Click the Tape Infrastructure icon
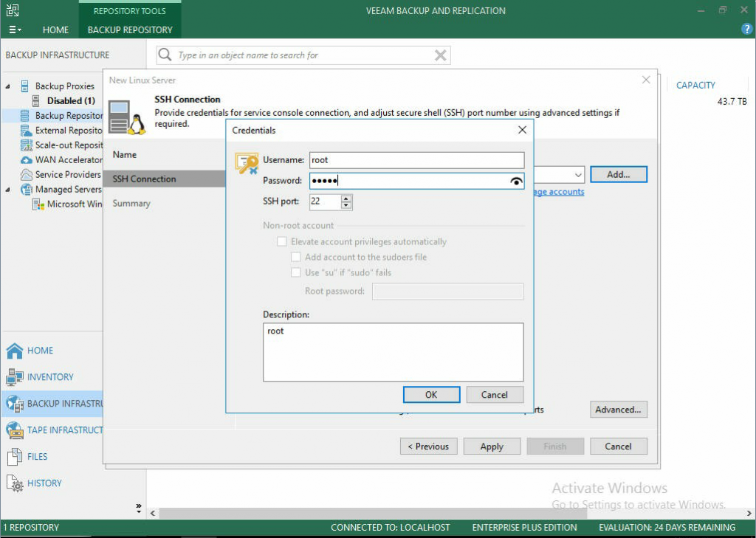The width and height of the screenshot is (756, 538). (15, 430)
